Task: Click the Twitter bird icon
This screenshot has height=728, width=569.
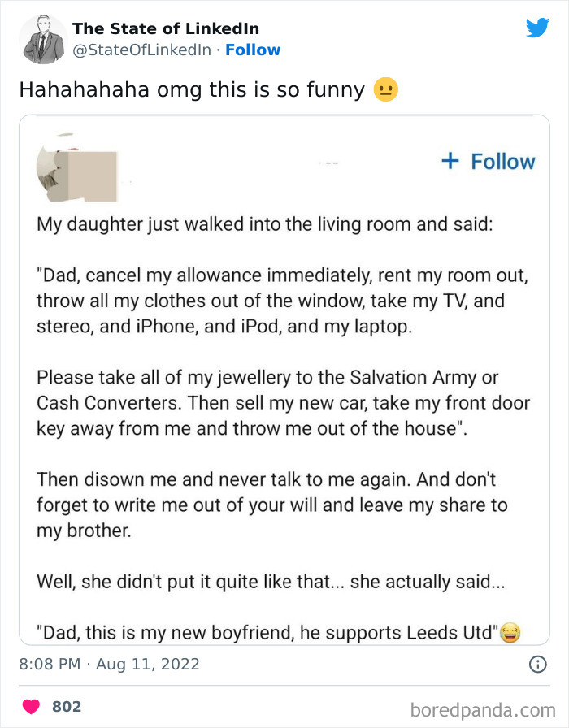Action: (537, 27)
